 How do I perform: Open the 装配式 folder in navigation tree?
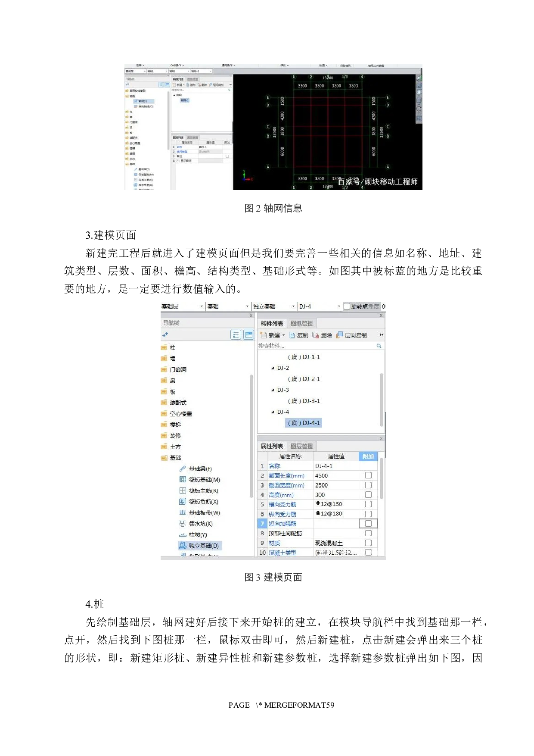pos(174,403)
